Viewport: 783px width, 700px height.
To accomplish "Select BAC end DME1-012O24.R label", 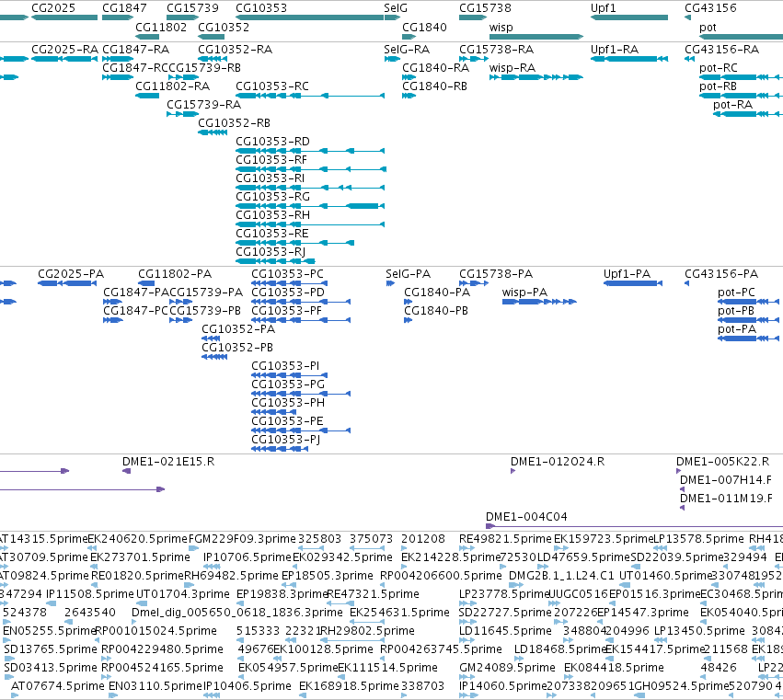I will (x=558, y=462).
